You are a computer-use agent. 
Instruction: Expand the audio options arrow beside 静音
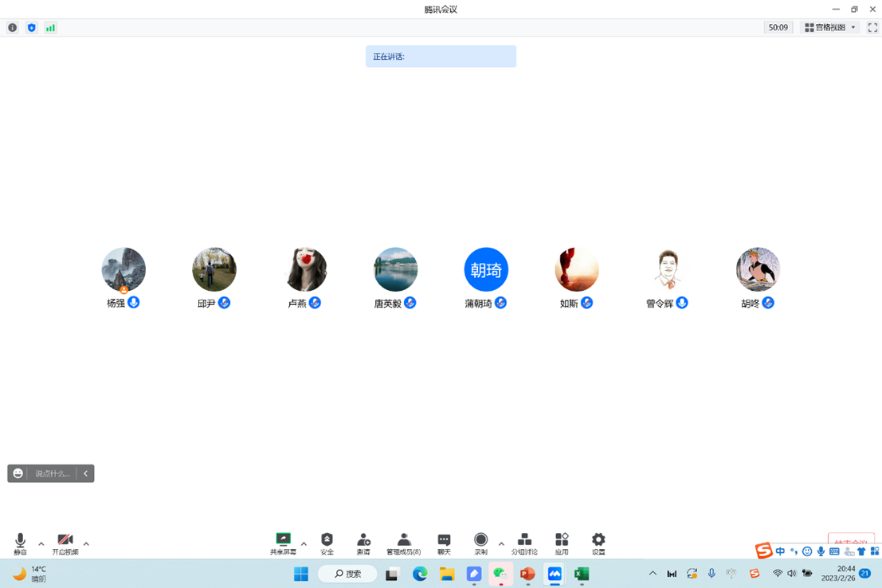[x=41, y=544]
